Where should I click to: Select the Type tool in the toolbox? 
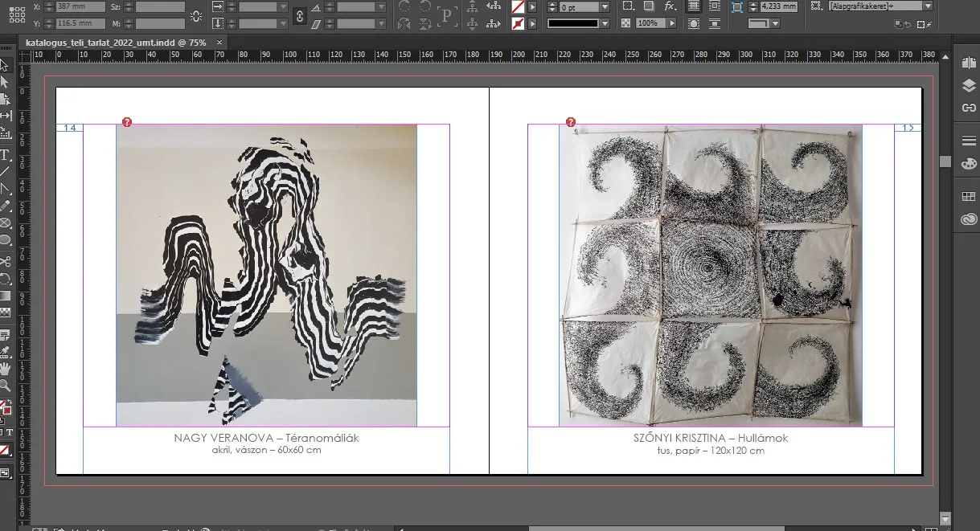click(x=5, y=155)
